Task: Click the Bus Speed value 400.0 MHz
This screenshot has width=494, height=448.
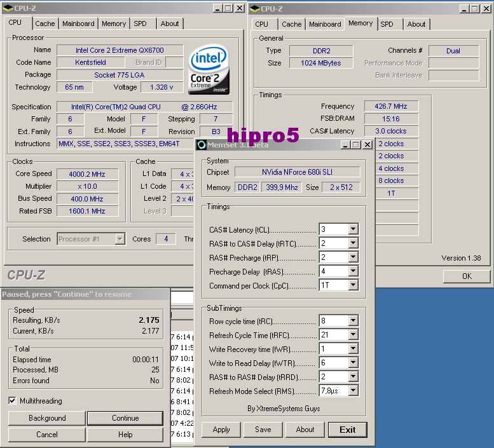Action: (87, 199)
